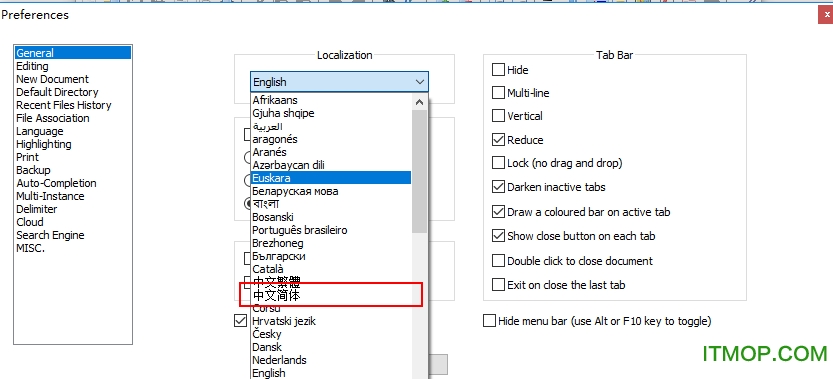Viewport: 833px width, 379px height.
Task: Select Nederlands language option
Action: click(331, 360)
